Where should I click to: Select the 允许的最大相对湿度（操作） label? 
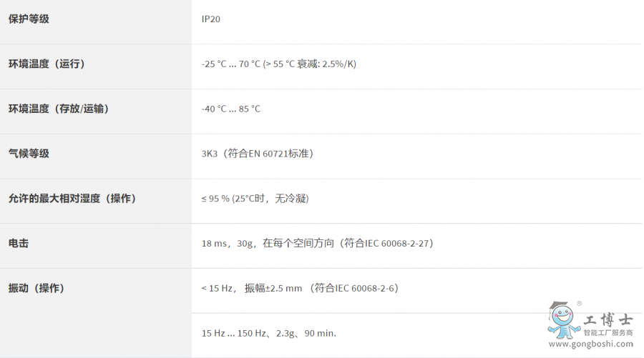(x=72, y=199)
